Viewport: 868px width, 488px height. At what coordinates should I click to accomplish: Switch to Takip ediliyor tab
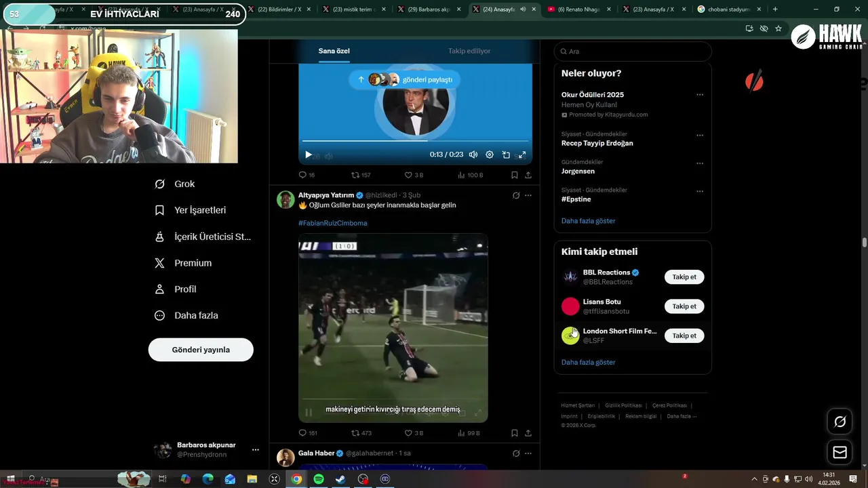point(469,51)
